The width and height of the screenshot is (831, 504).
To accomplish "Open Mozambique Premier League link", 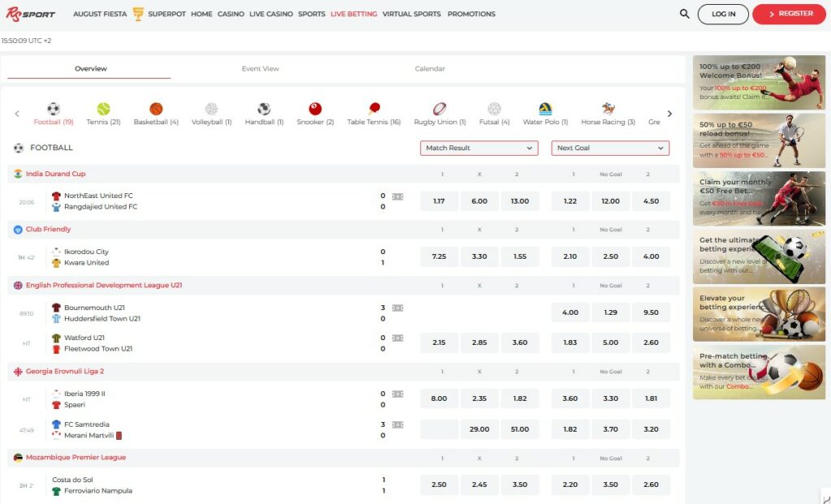I will (x=75, y=458).
